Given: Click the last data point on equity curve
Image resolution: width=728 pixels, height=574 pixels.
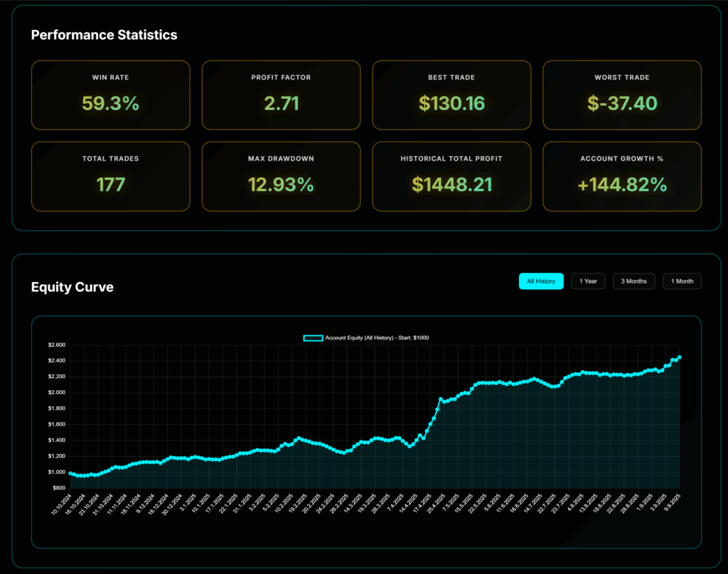Looking at the screenshot, I should tap(680, 357).
